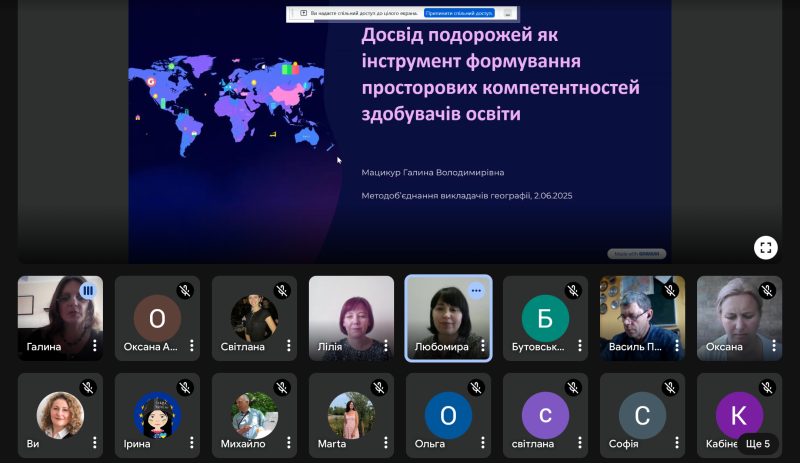Click the blue ellipsis icon atop Любомира's tile
The height and width of the screenshot is (463, 800).
tap(476, 290)
